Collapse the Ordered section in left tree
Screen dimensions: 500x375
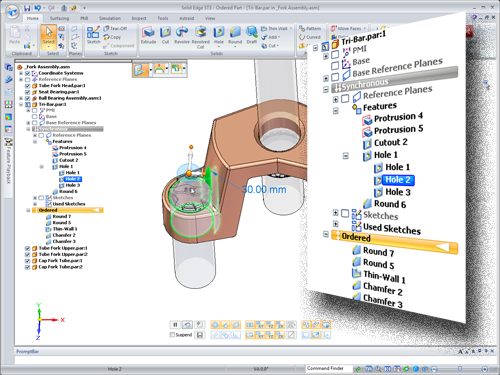point(28,210)
